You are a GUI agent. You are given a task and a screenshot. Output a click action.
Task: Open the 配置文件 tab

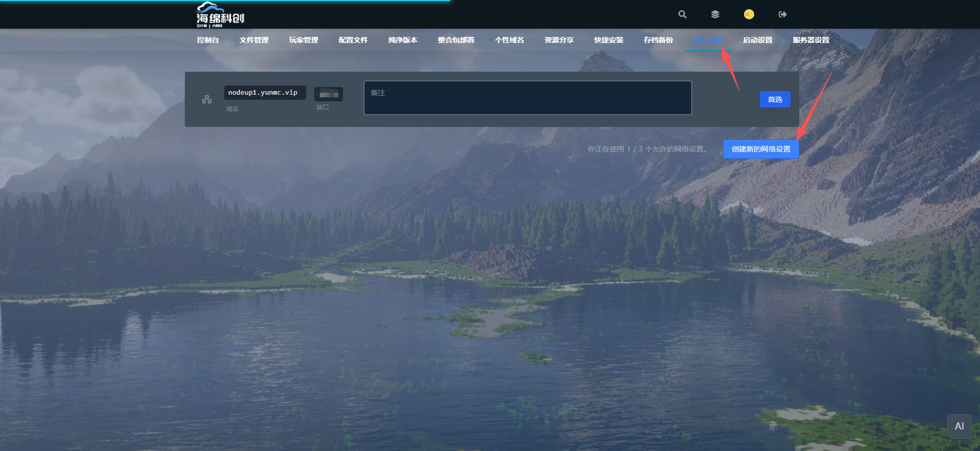(x=353, y=40)
